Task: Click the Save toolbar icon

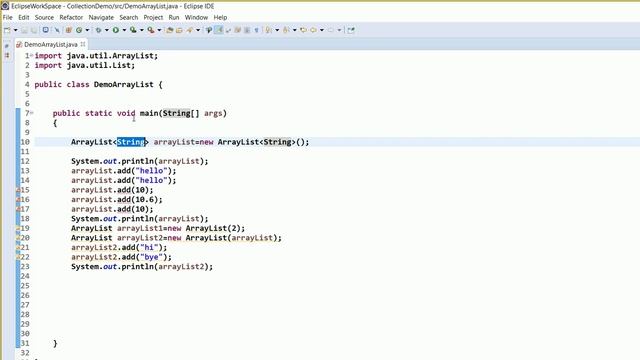Action: pyautogui.click(x=24, y=30)
